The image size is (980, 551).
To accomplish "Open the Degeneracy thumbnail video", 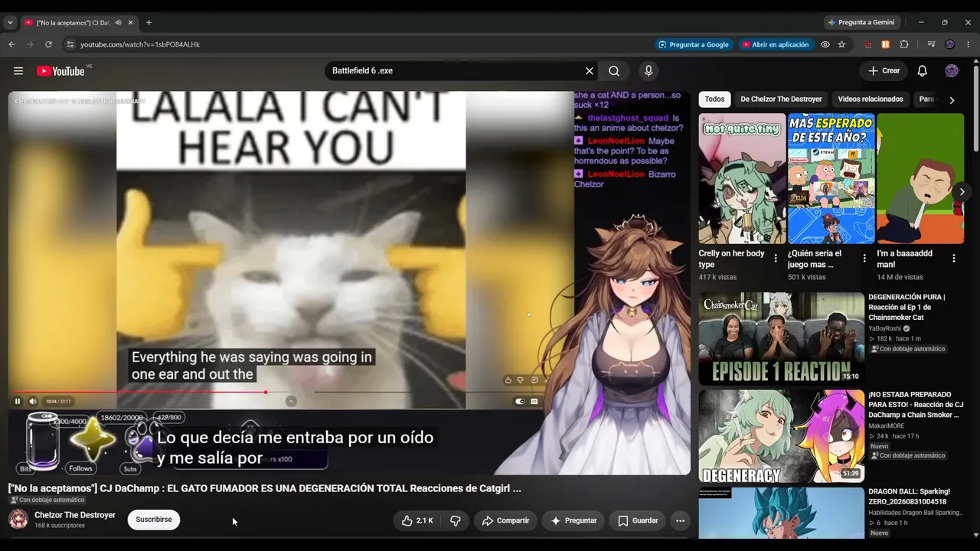I will click(x=781, y=436).
